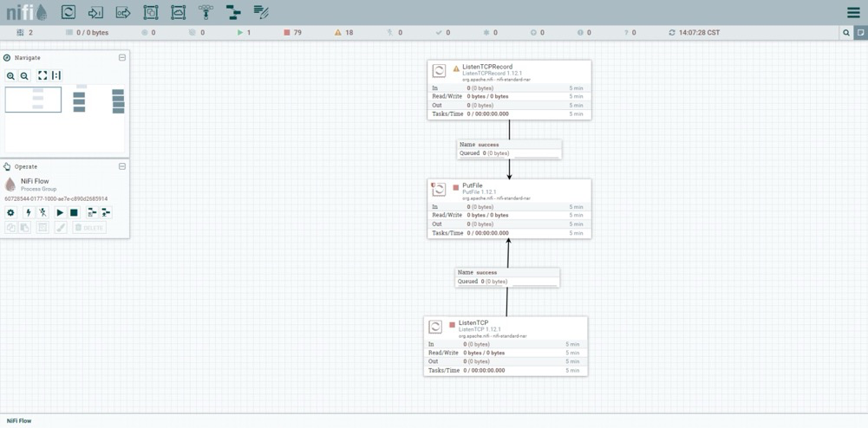
Task: Select the success connection above ListenTCP
Action: [x=507, y=277]
